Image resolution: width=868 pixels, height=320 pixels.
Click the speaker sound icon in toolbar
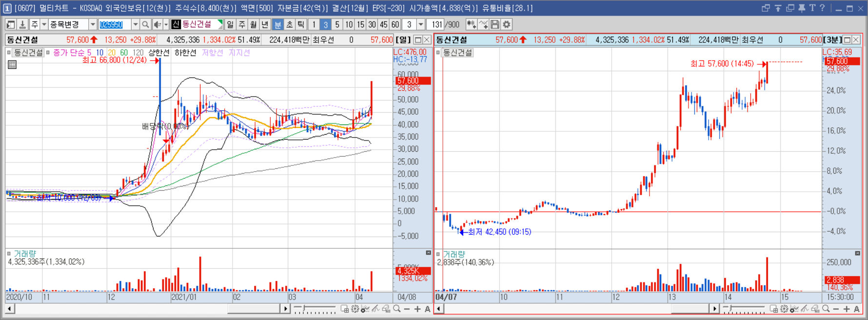point(158,24)
